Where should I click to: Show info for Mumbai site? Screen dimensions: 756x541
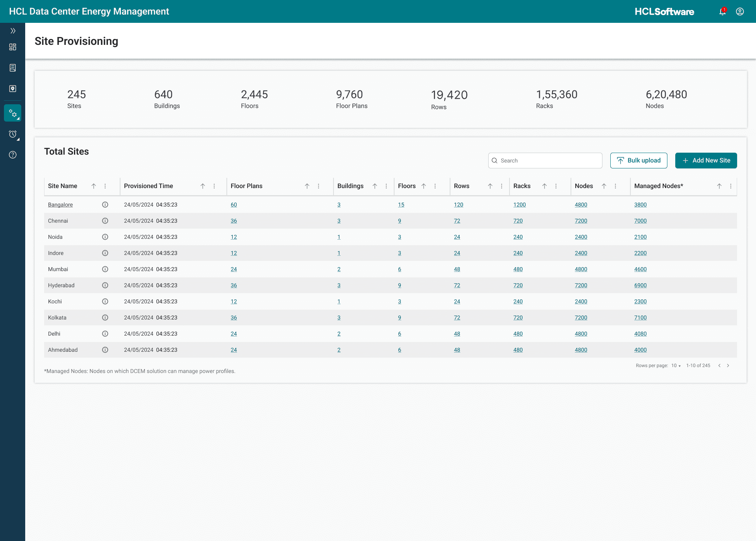(x=105, y=269)
